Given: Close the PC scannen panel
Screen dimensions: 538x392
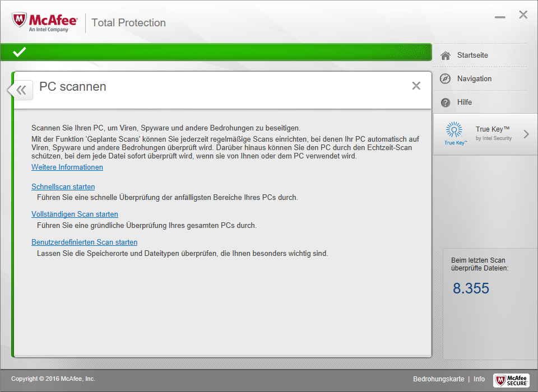Looking at the screenshot, I should coord(416,86).
